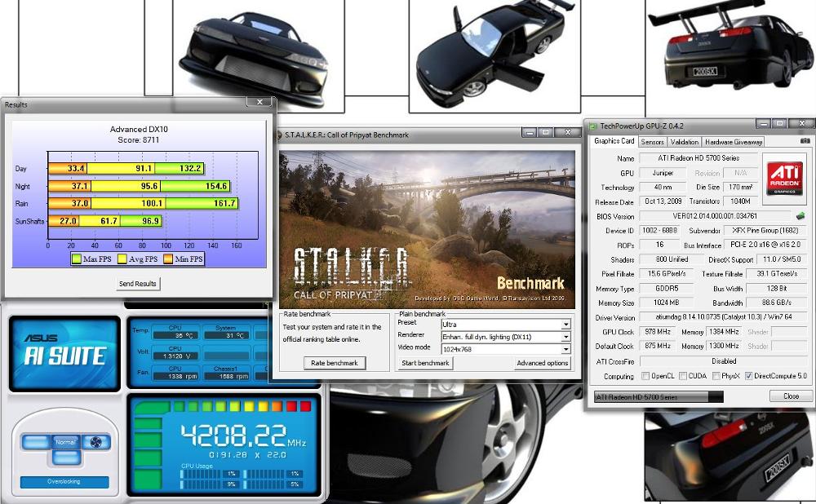
Task: Click the Overclocking button in AI Suite
Action: (x=64, y=482)
